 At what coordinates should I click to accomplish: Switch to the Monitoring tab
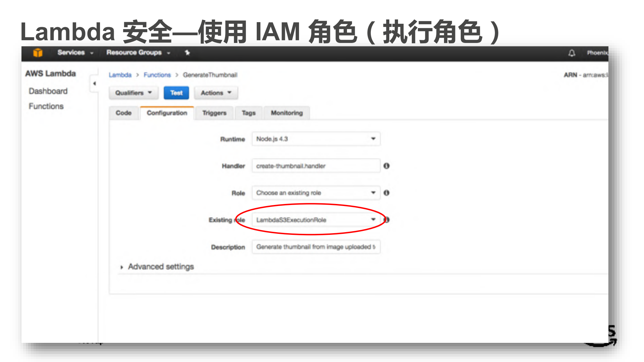tap(286, 113)
